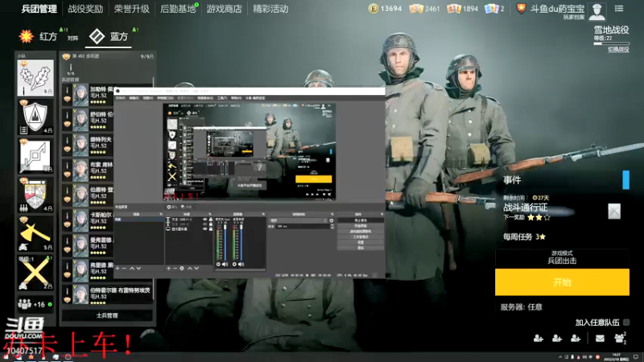644x362 pixels.
Task: Open the 游戏模式 兵团出击 selector
Action: point(562,257)
